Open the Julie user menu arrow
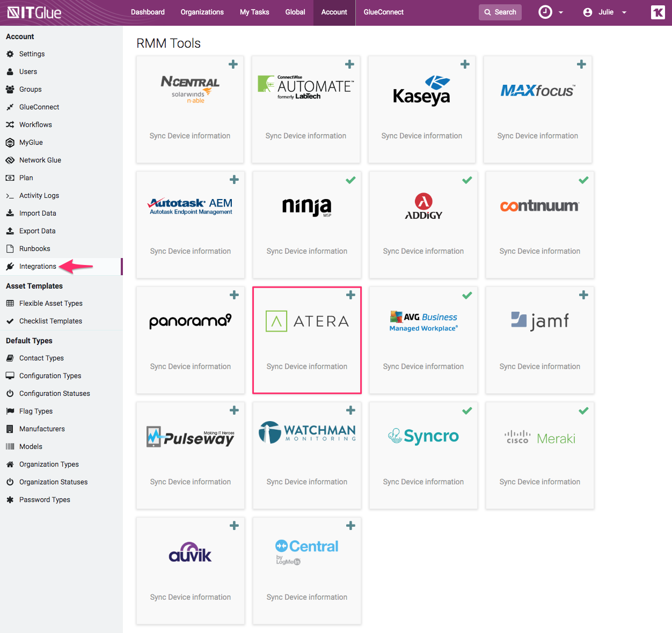This screenshot has width=672, height=633. (x=624, y=12)
